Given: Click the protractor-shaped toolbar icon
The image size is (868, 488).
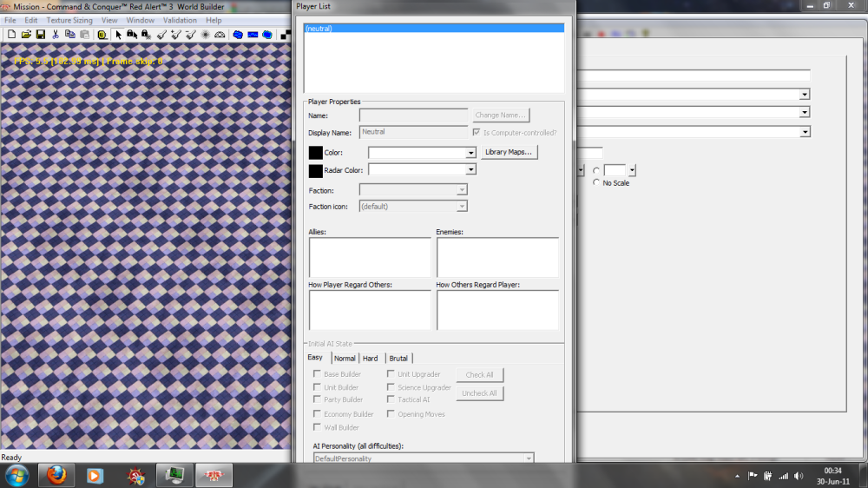Looking at the screenshot, I should pyautogui.click(x=220, y=35).
